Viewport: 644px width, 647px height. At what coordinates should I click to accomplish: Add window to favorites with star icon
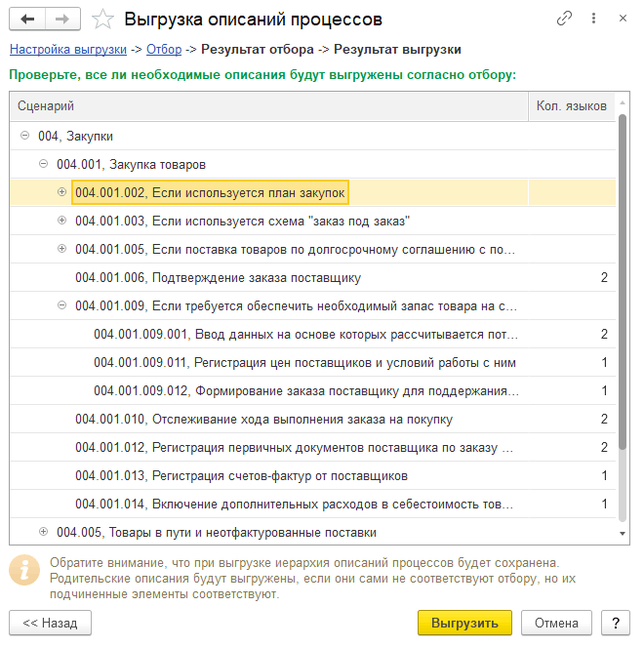pyautogui.click(x=102, y=20)
